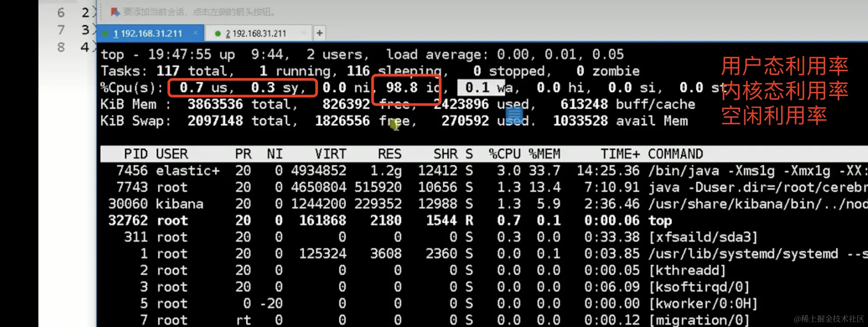Select process row 7743 java -Duser.dir

[x=484, y=187]
